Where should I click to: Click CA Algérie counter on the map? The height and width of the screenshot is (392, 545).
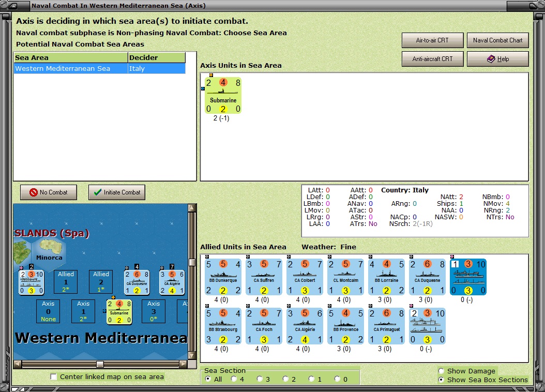(172, 282)
